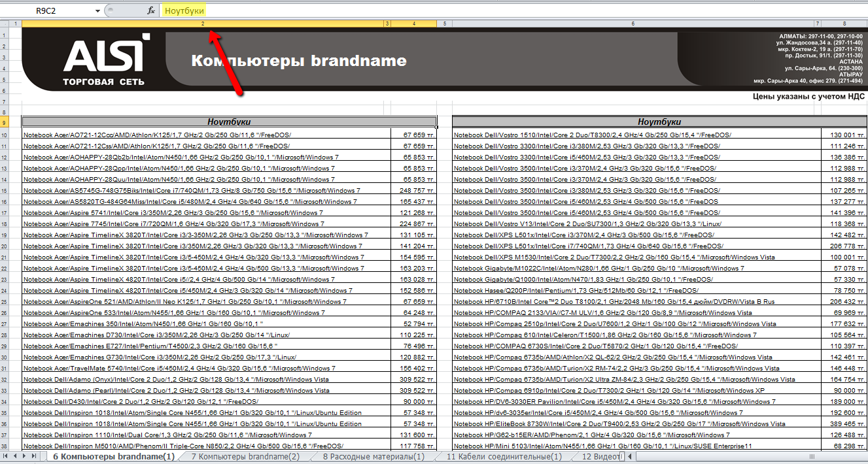Click Компьютеры brandname banner title

point(298,61)
